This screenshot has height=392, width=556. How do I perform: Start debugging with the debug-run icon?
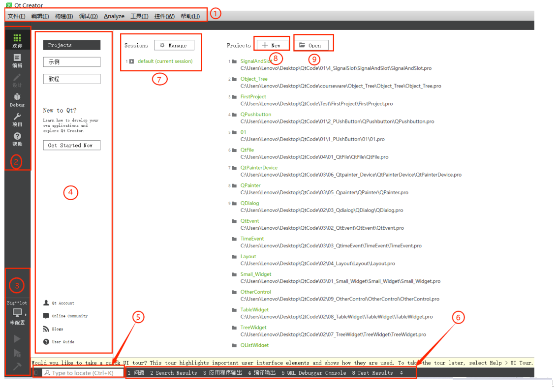coord(17,353)
